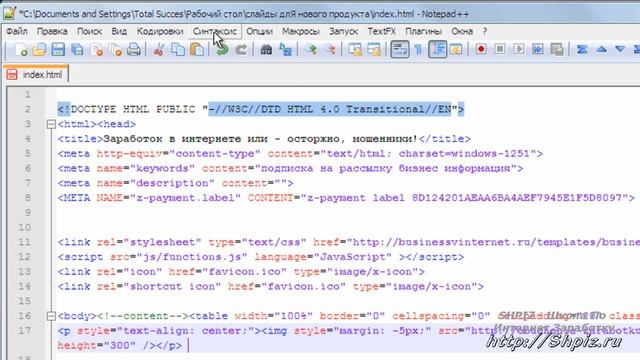The width and height of the screenshot is (640, 360).
Task: Click the Print icon
Action: point(134,50)
